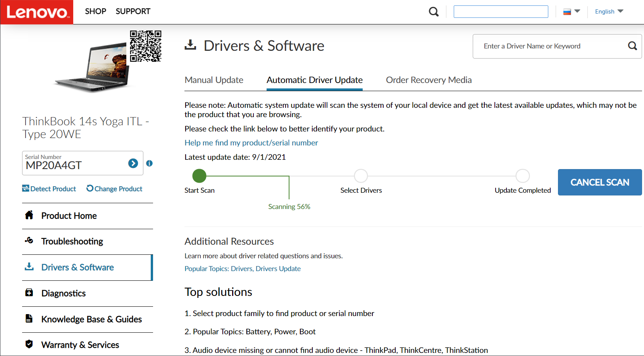Screen dimensions: 644x356
Task: Click the serial number info icon
Action: point(149,163)
